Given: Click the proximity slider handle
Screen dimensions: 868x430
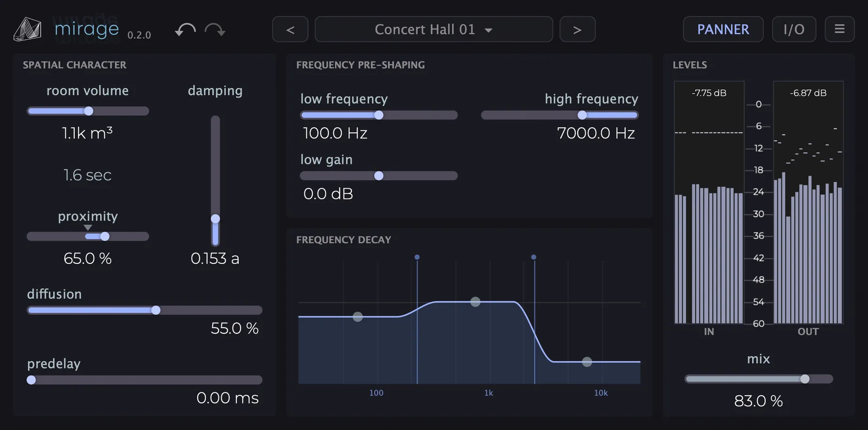Looking at the screenshot, I should [x=105, y=236].
